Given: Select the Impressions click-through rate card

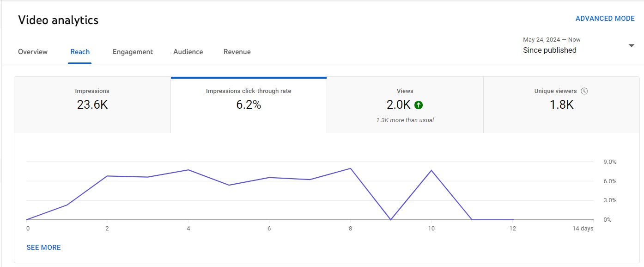Looking at the screenshot, I should [249, 105].
